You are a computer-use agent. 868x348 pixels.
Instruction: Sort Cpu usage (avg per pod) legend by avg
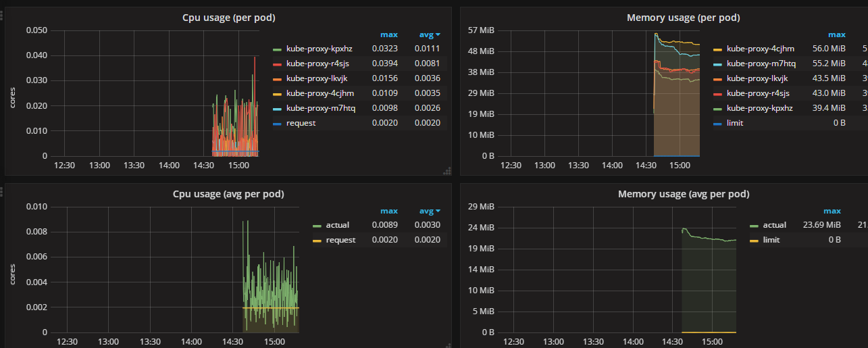[430, 211]
